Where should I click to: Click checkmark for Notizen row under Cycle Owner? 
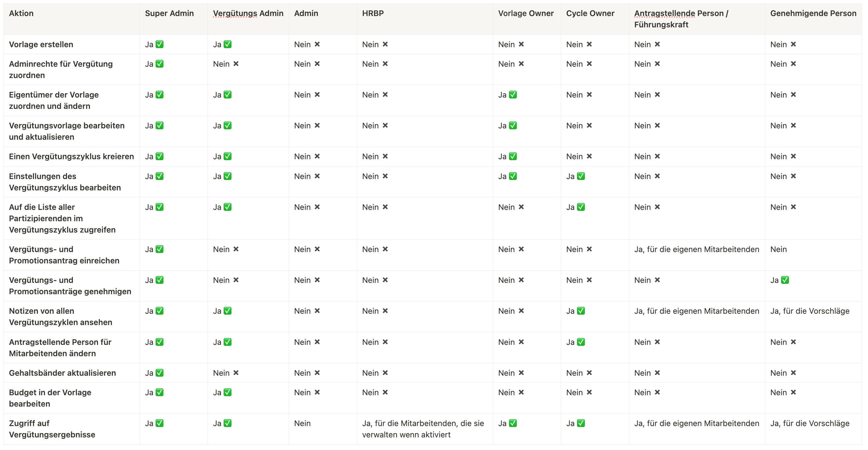click(x=581, y=311)
